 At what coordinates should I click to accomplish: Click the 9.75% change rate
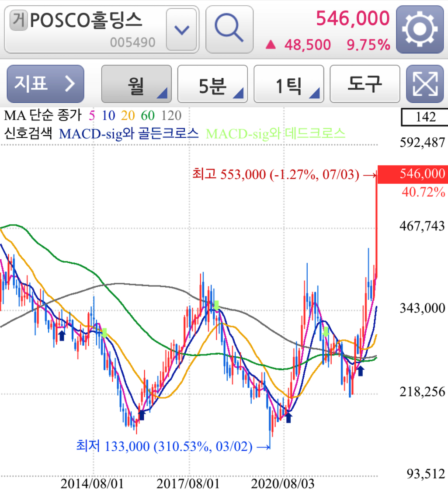[x=368, y=45]
